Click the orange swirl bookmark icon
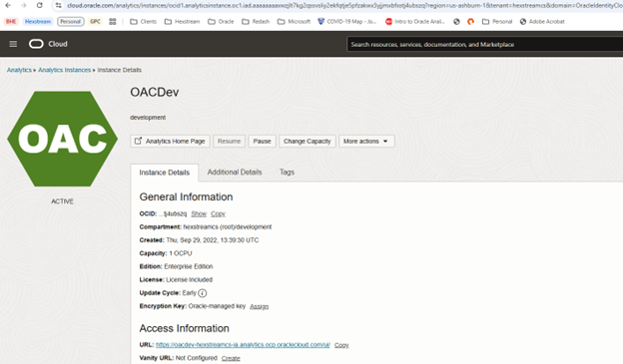The image size is (623, 364). [471, 21]
